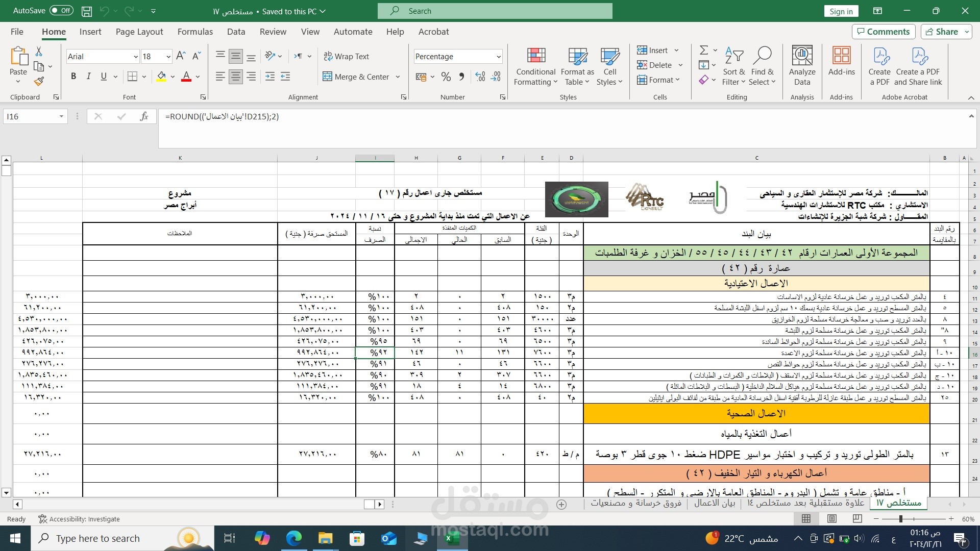
Task: Select the بيان الاعمال sheet tab
Action: click(715, 503)
